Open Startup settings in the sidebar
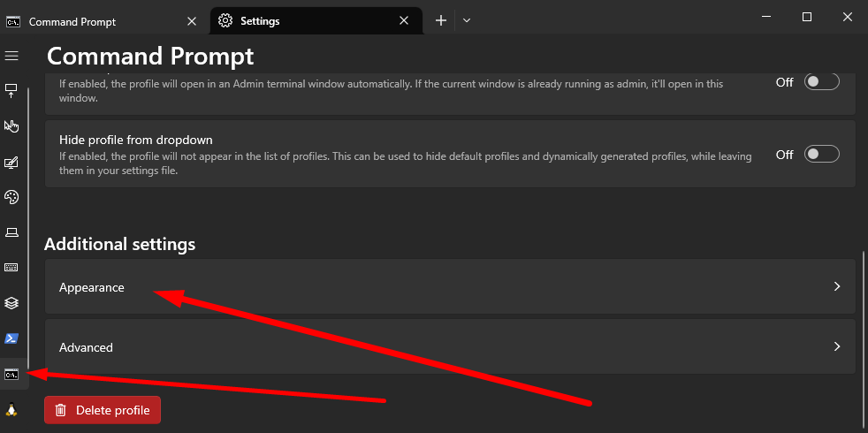This screenshot has height=433, width=868. click(x=11, y=90)
